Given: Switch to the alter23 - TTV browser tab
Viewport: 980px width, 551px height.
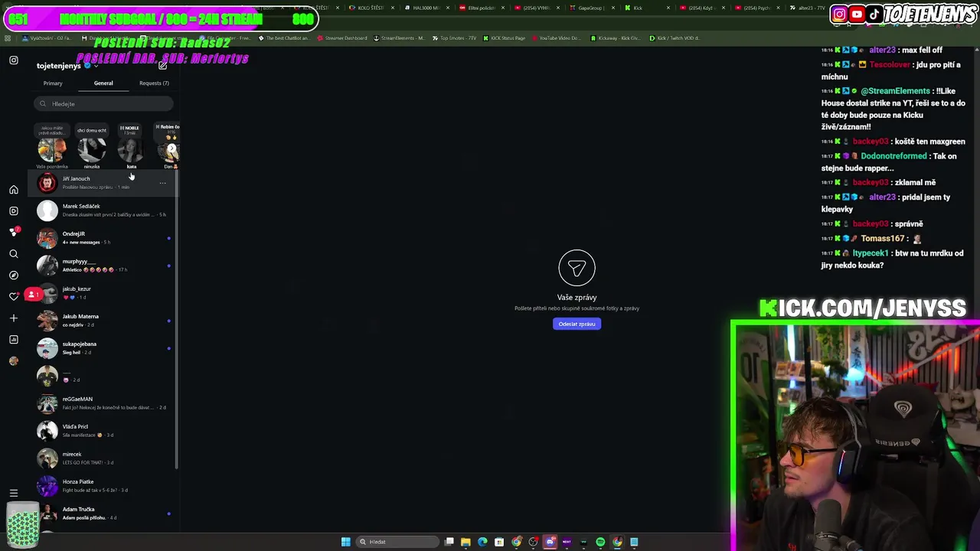Looking at the screenshot, I should point(812,8).
